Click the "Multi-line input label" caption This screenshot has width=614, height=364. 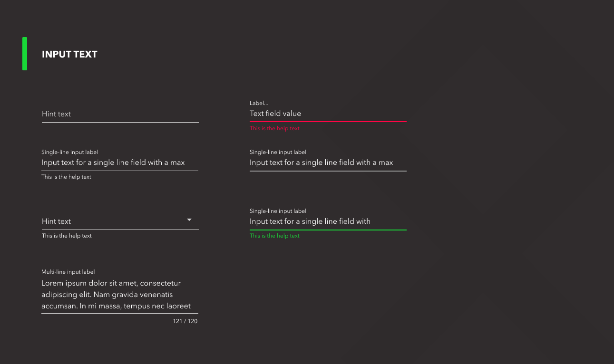[68, 272]
